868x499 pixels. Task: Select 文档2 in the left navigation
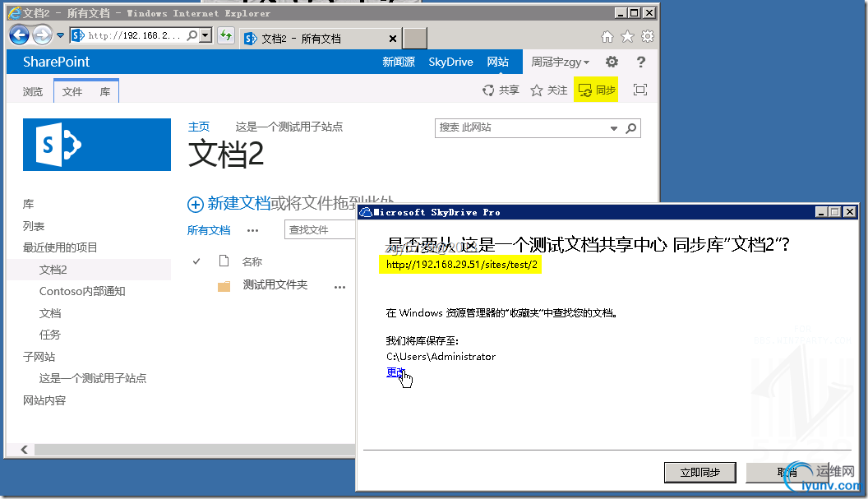click(53, 270)
